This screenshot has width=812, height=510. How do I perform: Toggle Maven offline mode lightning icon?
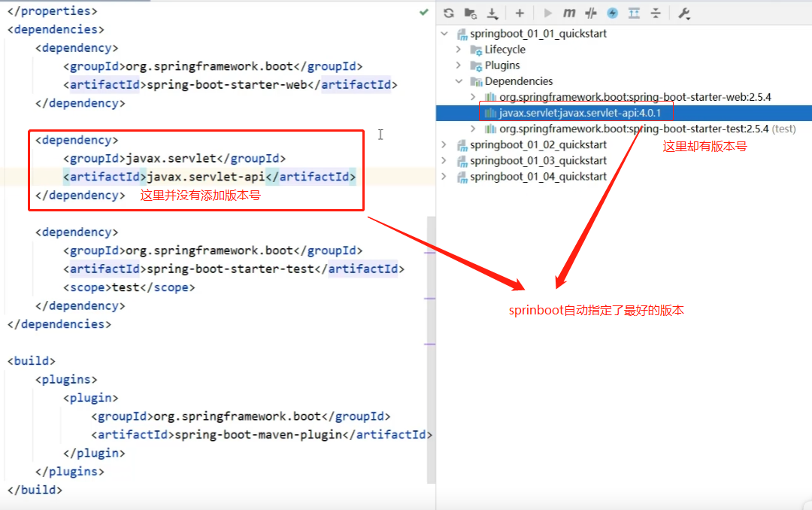pyautogui.click(x=613, y=14)
